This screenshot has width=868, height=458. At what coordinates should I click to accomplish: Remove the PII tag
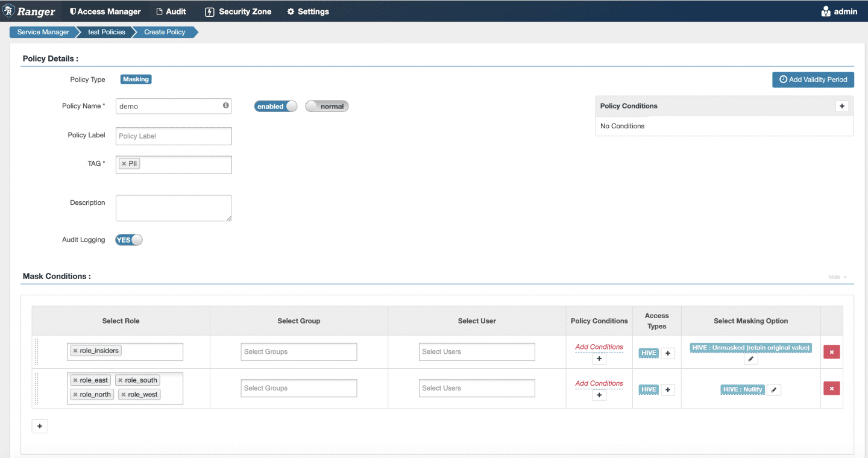(x=124, y=163)
